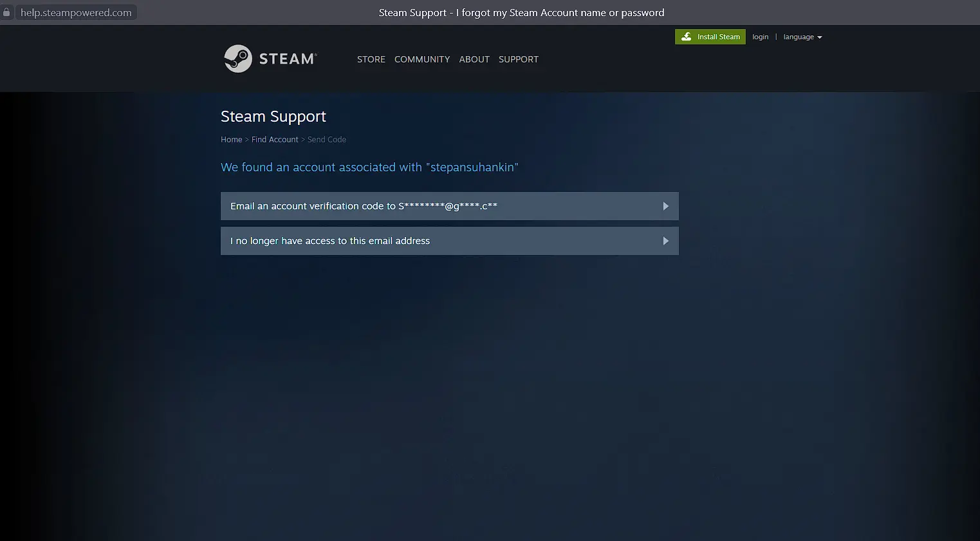Viewport: 980px width, 541px height.
Task: Click the Install Steam button
Action: point(710,37)
